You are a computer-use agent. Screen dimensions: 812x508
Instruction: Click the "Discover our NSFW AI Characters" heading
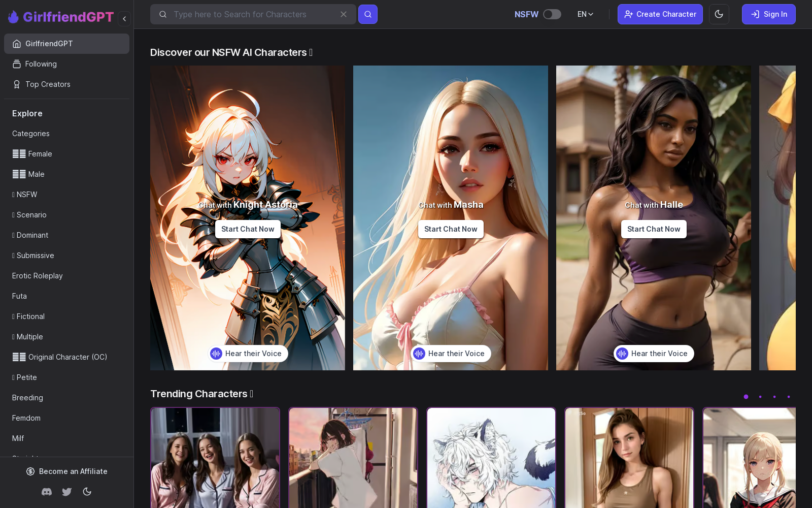tap(231, 52)
